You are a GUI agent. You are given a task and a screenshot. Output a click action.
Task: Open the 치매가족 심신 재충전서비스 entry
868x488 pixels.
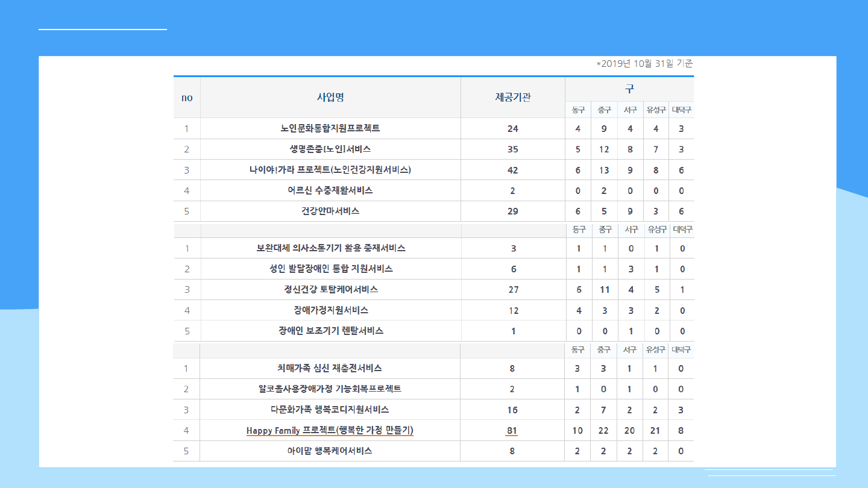point(330,368)
